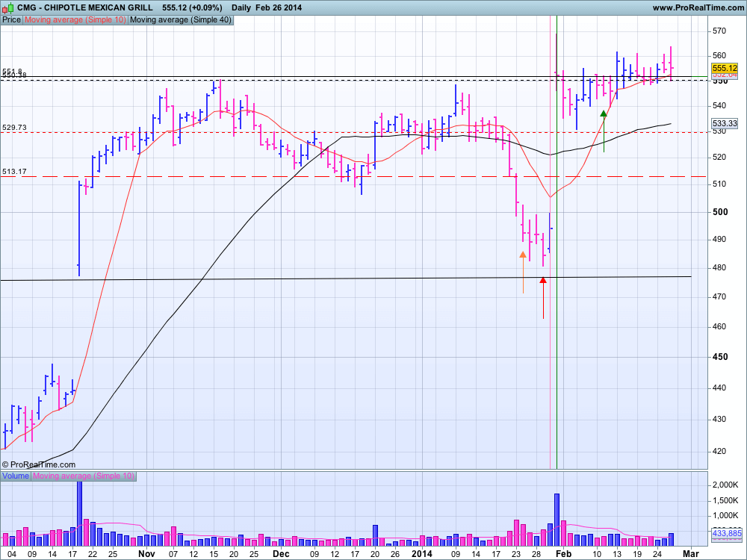Click the 2,000K volume axis label

click(x=725, y=485)
